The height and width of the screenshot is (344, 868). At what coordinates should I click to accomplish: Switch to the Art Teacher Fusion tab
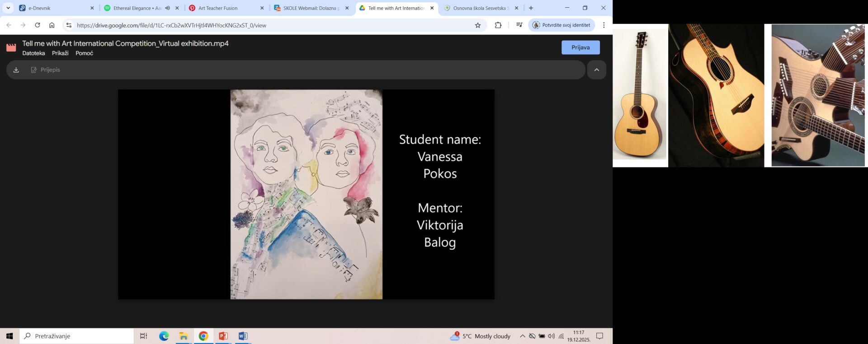[222, 8]
